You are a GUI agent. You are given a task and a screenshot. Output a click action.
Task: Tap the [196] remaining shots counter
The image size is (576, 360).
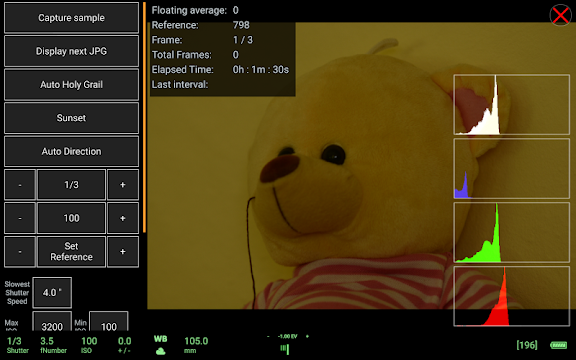tap(527, 345)
